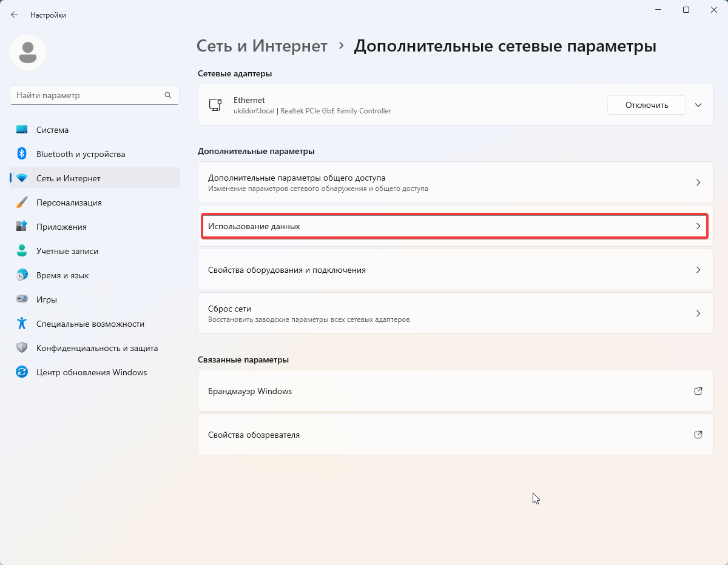The width and height of the screenshot is (728, 565).
Task: Click the Ethernet adapter icon
Action: pyautogui.click(x=215, y=105)
